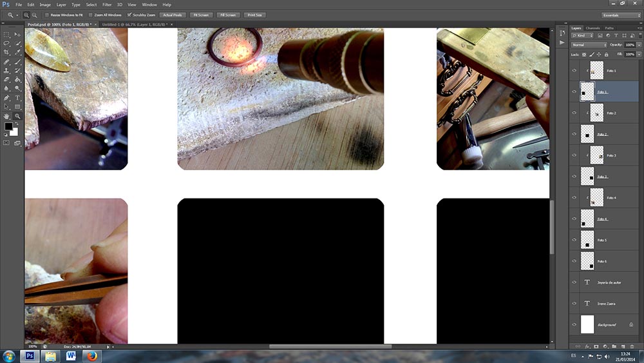Select the Hand tool
The width and height of the screenshot is (644, 363).
pos(6,116)
